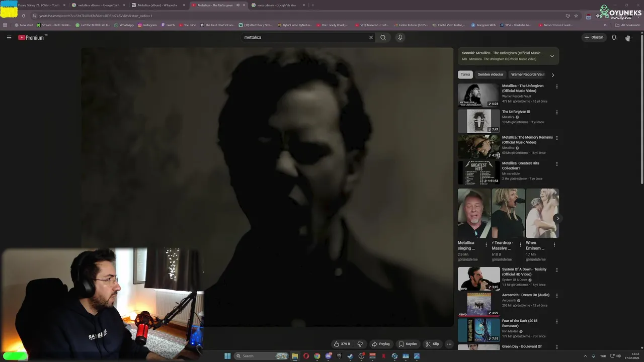Open Windows Start menu
Image resolution: width=644 pixels, height=362 pixels.
227,356
